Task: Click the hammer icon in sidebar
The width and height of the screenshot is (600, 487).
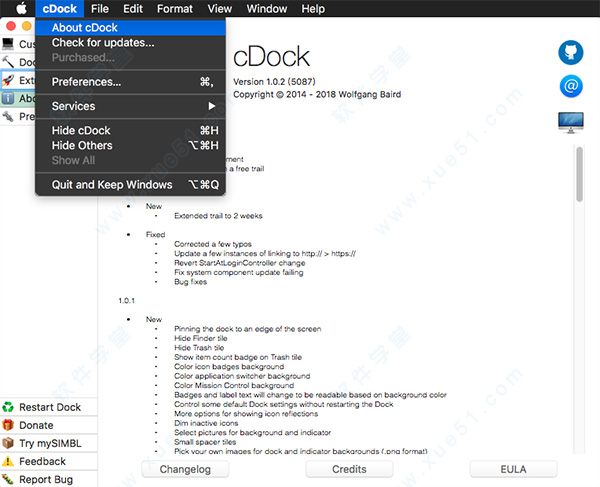Action: pyautogui.click(x=8, y=62)
